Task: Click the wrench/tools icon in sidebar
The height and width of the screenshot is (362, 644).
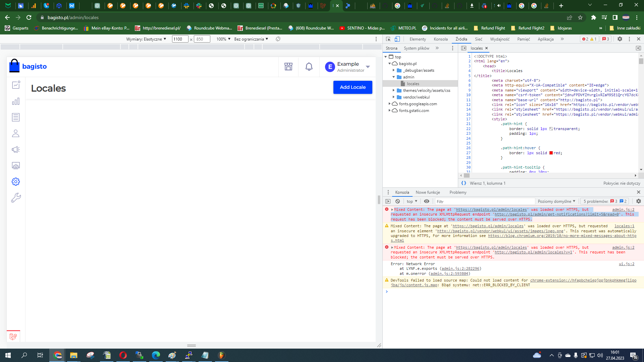Action: 16,197
